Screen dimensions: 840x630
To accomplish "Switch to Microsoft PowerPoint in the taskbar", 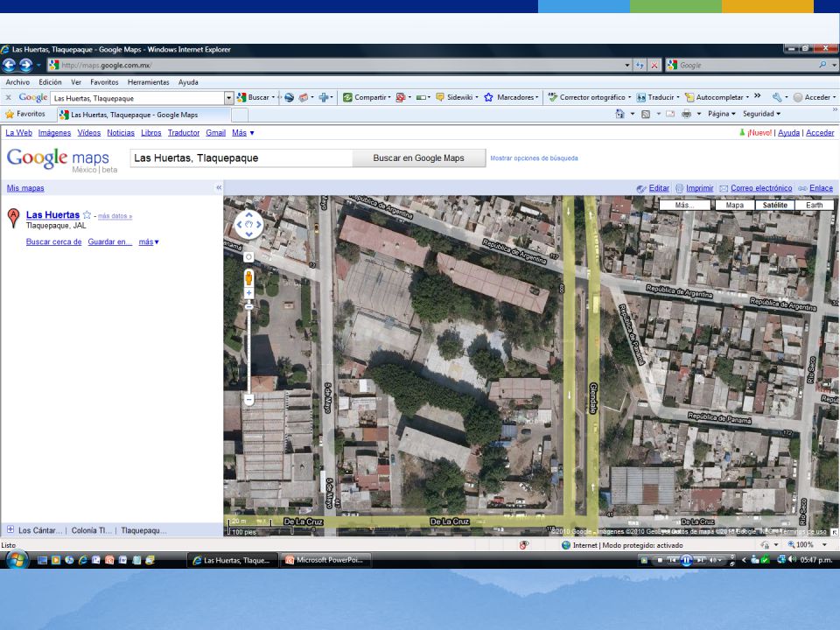I will point(324,560).
